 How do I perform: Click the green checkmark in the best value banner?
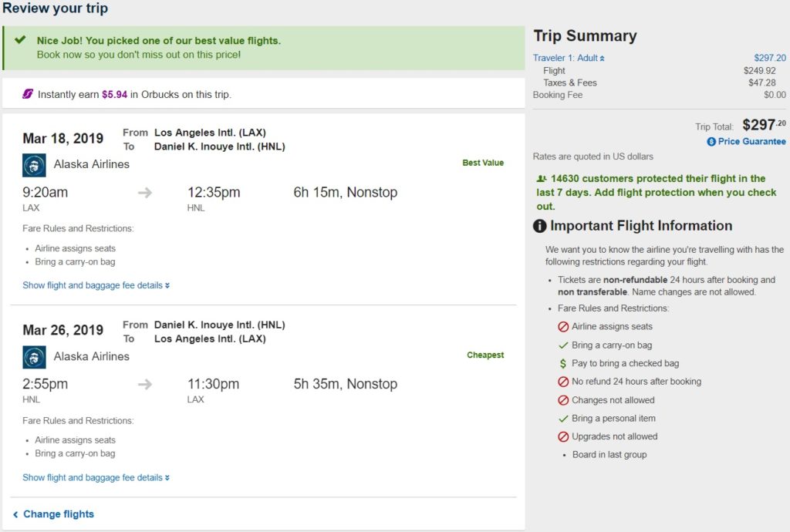click(21, 40)
